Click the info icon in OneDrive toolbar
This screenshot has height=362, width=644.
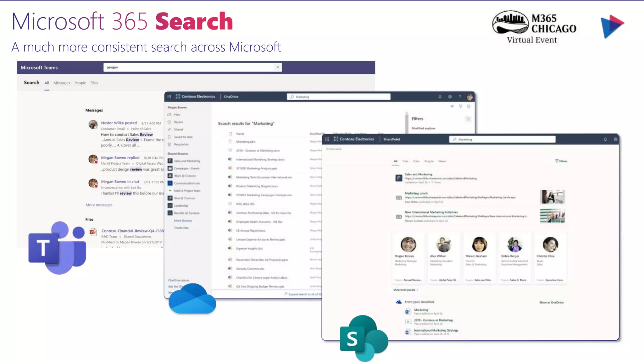click(x=469, y=106)
